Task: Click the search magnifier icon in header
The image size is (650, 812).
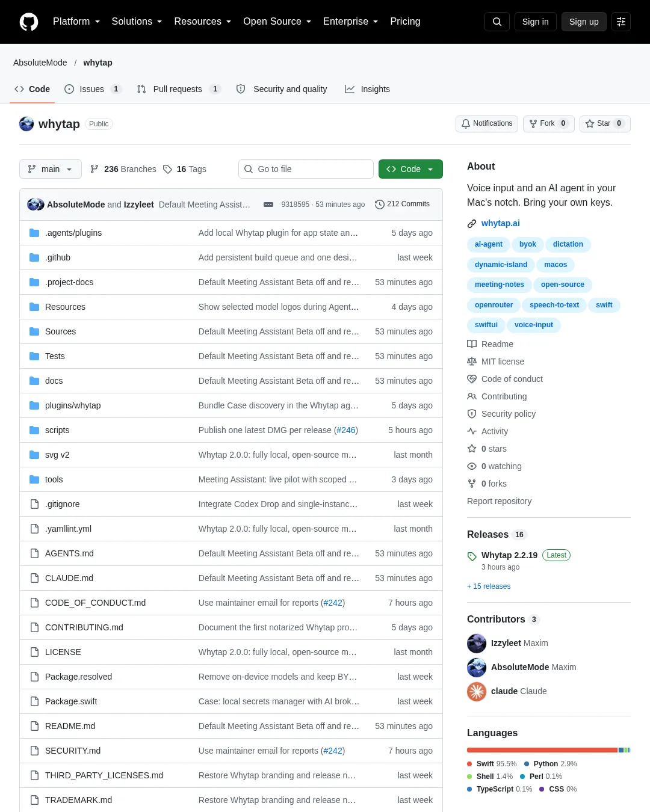Action: 497,22
